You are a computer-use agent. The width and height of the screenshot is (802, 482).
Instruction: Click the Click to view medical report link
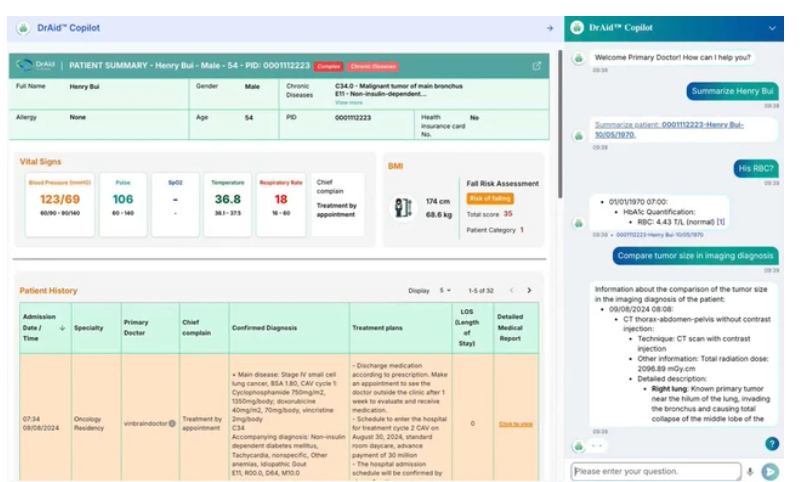tap(516, 424)
